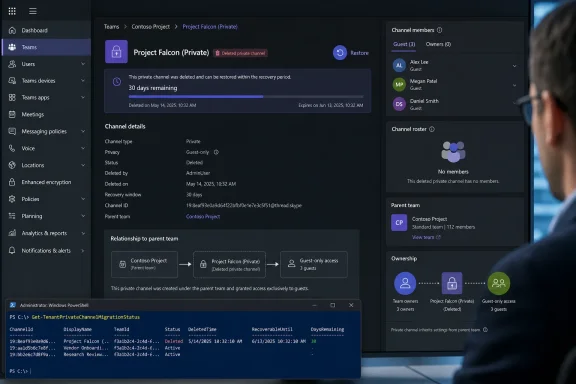Click the PowerShell window title bar icon
The width and height of the screenshot is (576, 384).
13,305
